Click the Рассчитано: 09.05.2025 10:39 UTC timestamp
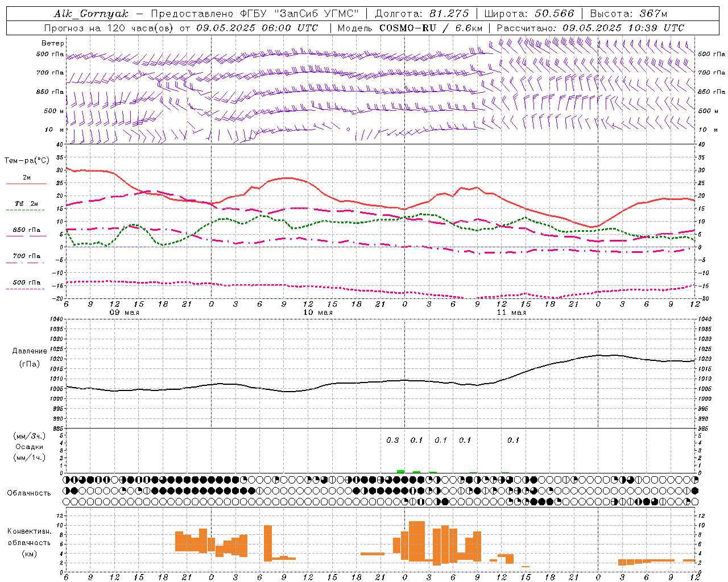Image resolution: width=728 pixels, height=582 pixels. 590,28
